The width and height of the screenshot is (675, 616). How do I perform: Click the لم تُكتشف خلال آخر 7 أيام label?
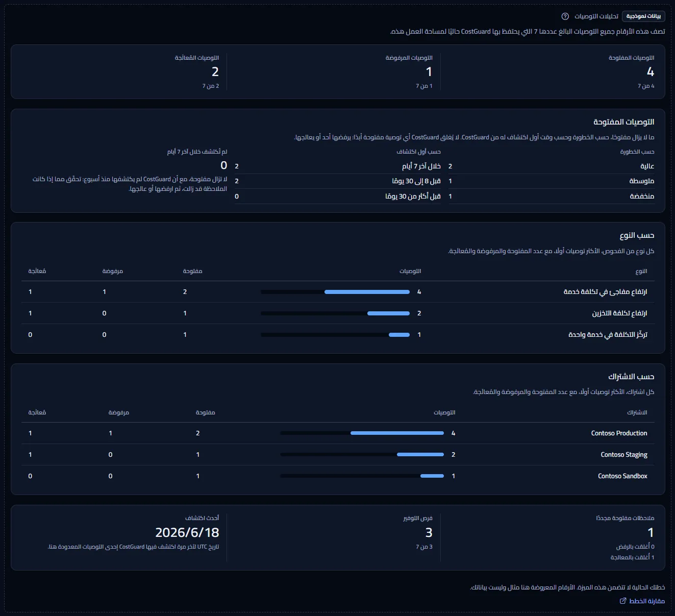click(x=197, y=152)
